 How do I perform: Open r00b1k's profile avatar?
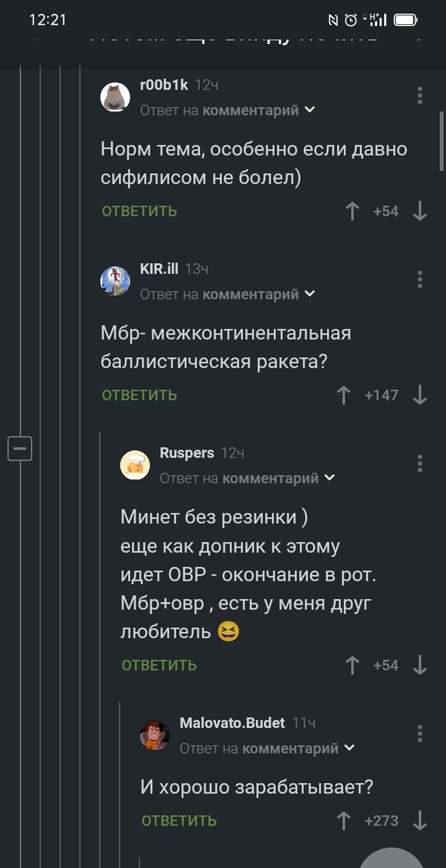pos(115,97)
